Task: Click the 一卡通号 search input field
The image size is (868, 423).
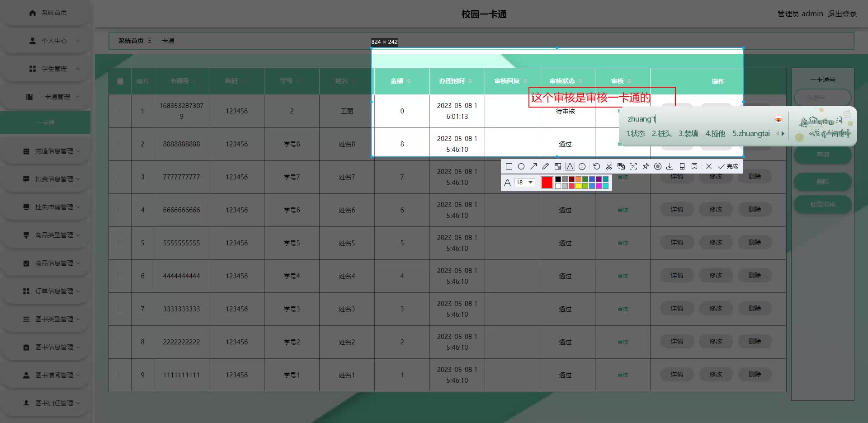Action: tap(822, 98)
